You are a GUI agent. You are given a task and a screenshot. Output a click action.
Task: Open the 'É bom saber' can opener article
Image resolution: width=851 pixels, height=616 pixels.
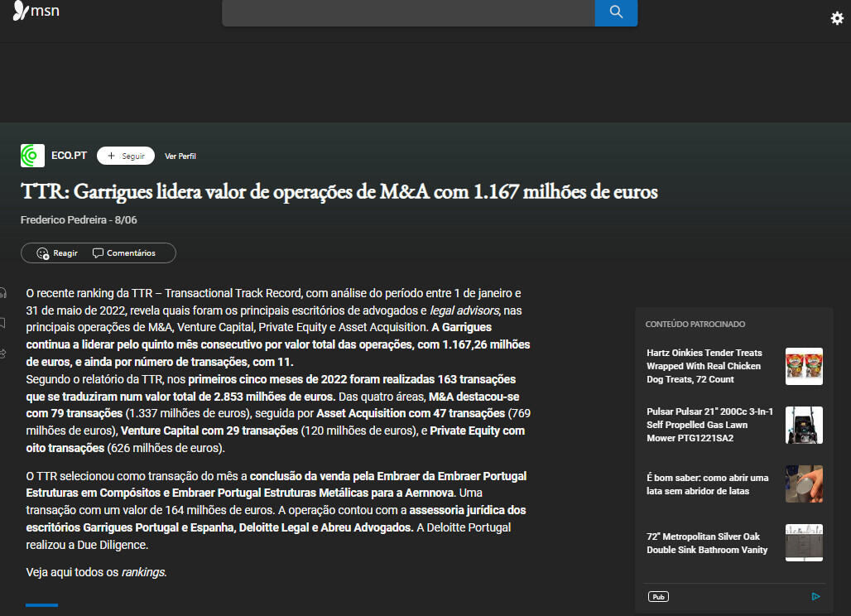[x=707, y=484]
